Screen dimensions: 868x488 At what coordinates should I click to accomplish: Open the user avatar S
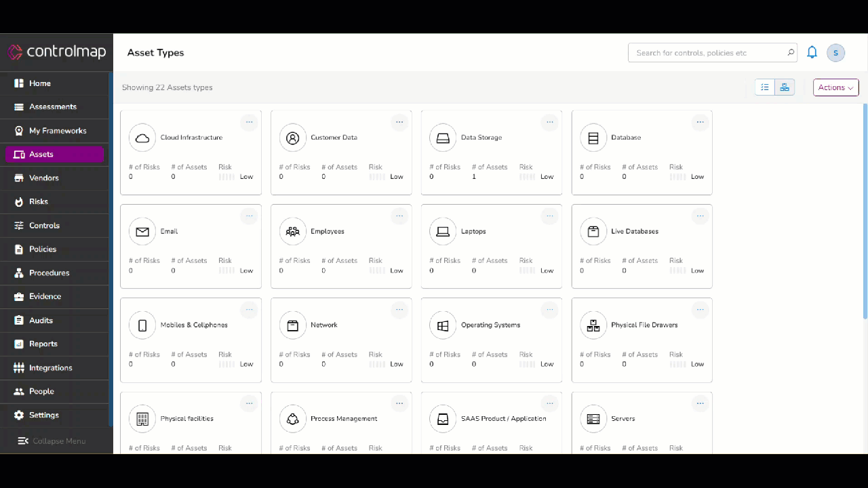[x=835, y=52]
